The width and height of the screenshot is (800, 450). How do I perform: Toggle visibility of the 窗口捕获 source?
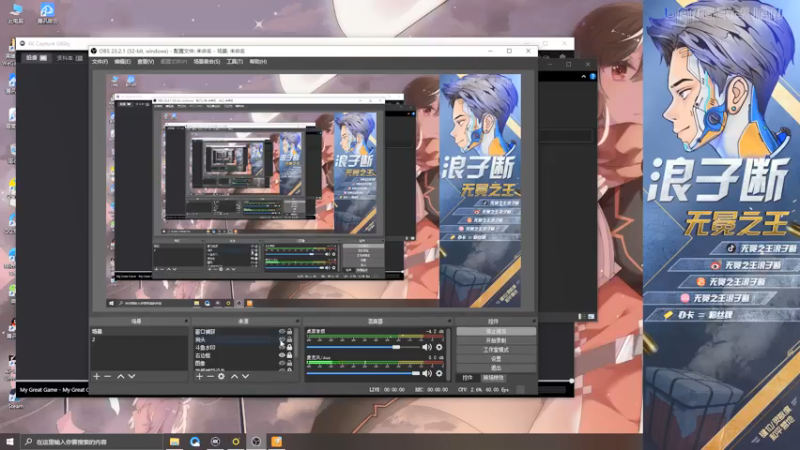(x=282, y=332)
